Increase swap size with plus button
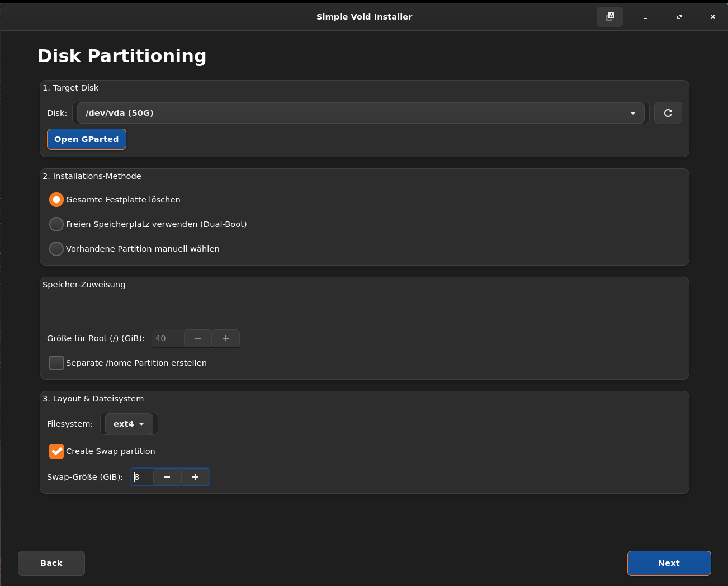Image resolution: width=728 pixels, height=586 pixels. 195,477
